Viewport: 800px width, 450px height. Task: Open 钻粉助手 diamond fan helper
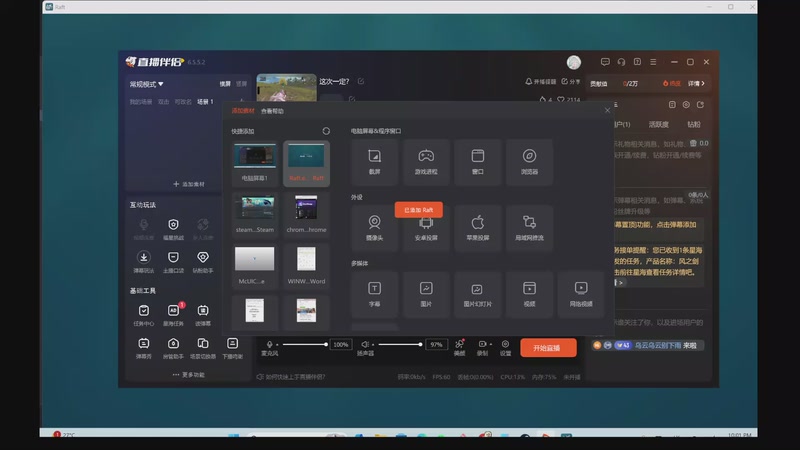tap(203, 262)
